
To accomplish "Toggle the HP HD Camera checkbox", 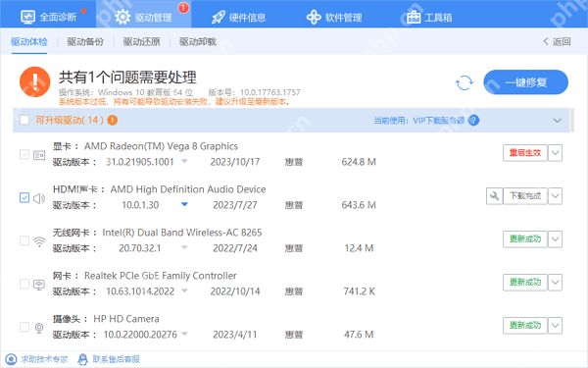I will 24,327.
